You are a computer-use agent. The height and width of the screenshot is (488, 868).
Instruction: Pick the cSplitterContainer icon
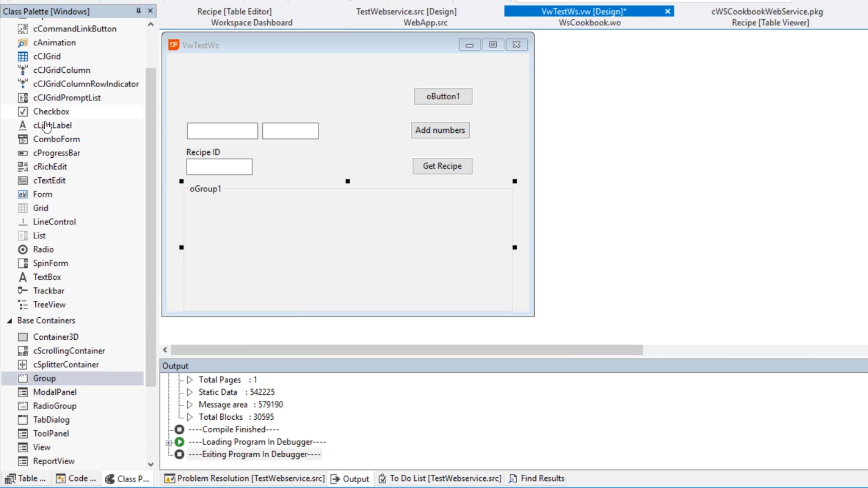point(23,365)
